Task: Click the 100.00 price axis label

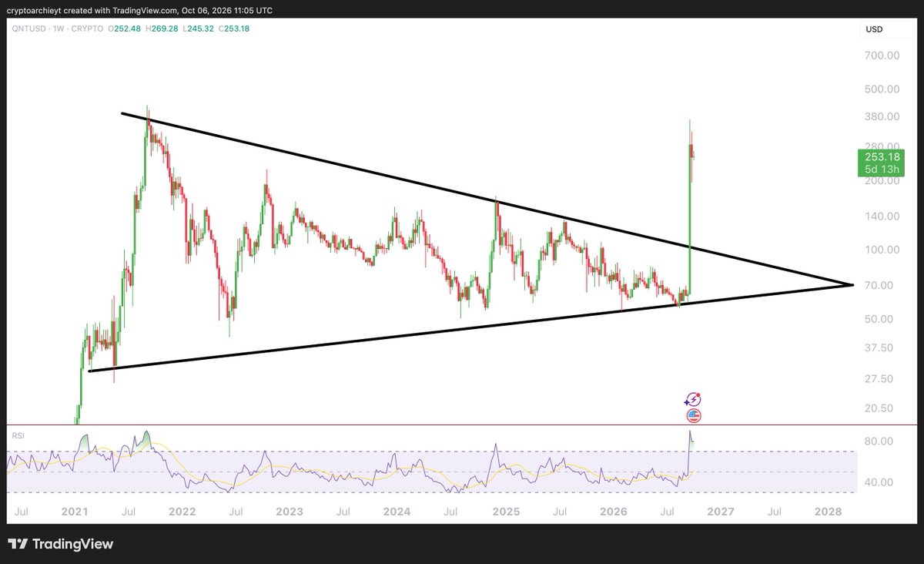Action: click(881, 250)
